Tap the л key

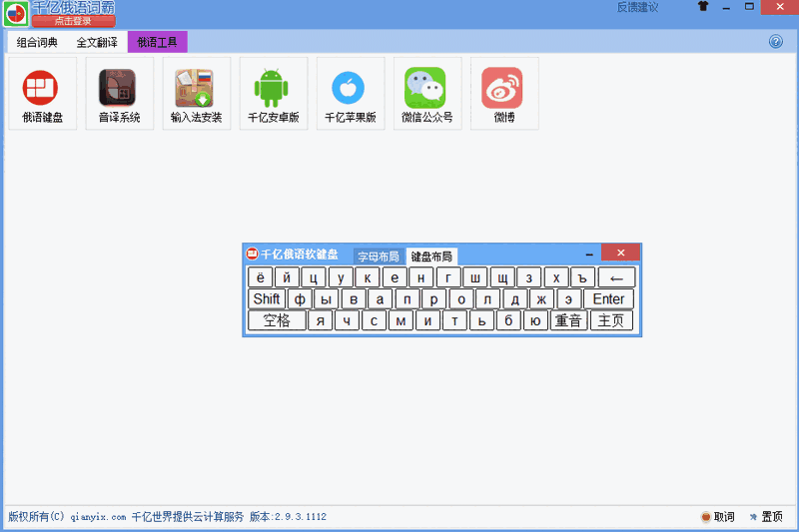pos(488,298)
